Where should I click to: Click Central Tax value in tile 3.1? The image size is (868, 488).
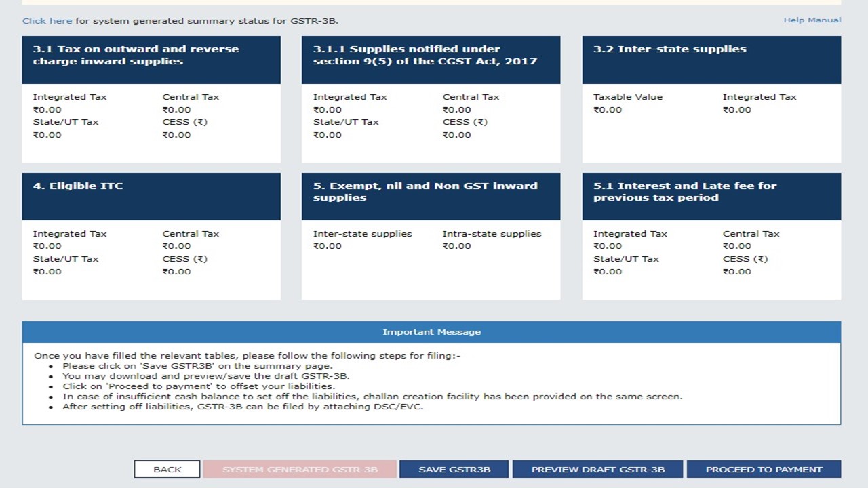[x=177, y=110]
